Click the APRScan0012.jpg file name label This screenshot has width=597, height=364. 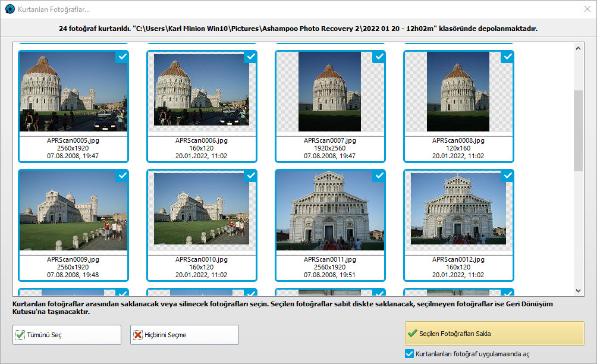point(458,259)
